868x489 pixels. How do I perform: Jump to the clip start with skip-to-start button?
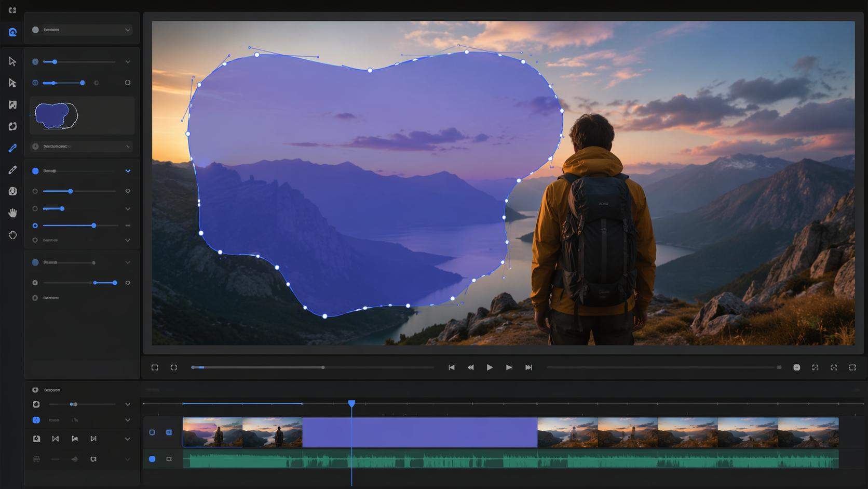452,367
